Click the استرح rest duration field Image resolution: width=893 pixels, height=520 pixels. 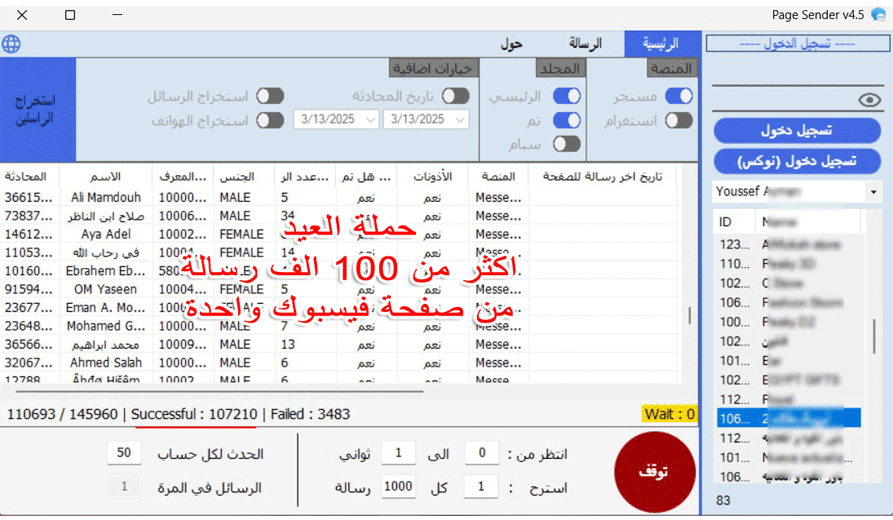(482, 487)
